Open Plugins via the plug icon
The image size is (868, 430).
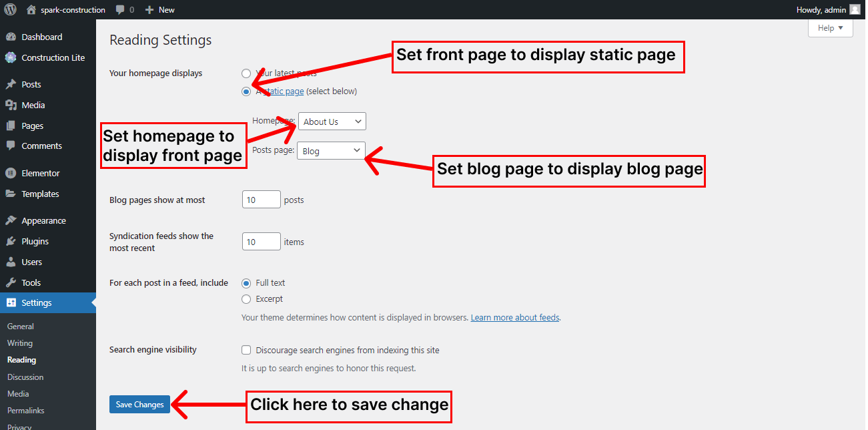point(11,242)
